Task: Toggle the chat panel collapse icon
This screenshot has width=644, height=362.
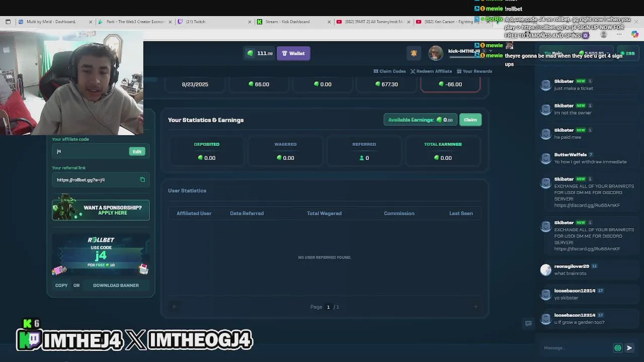Action: pyautogui.click(x=528, y=323)
